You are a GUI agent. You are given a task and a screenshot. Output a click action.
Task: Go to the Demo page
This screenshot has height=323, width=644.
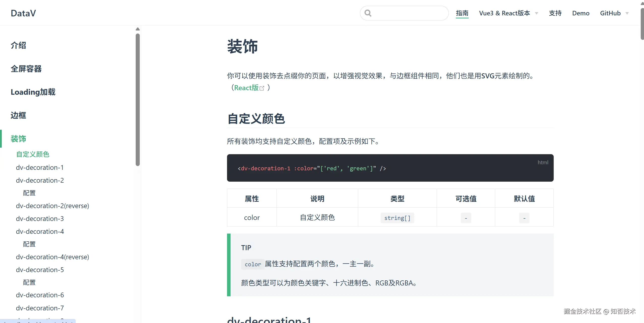[580, 13]
